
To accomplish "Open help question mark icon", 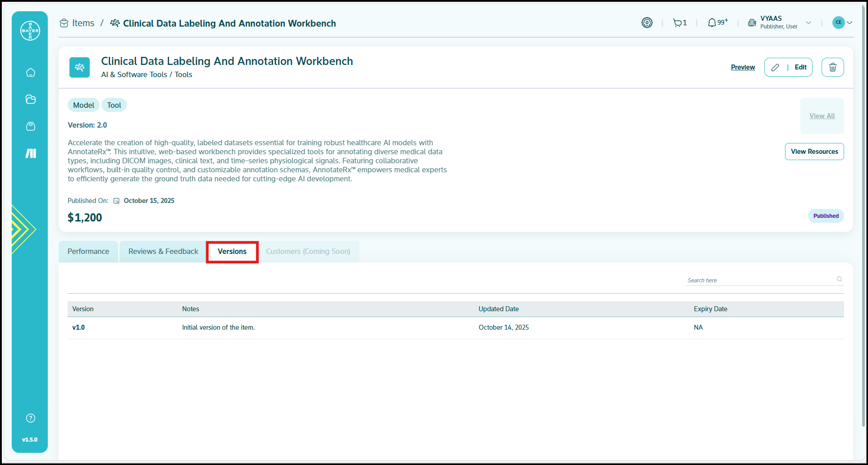I will [x=31, y=418].
